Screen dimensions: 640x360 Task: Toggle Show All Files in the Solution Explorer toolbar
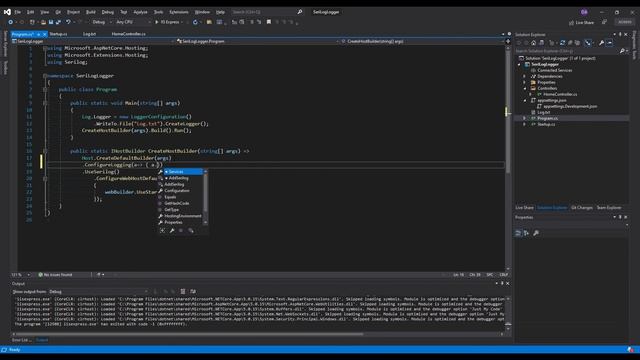578,43
